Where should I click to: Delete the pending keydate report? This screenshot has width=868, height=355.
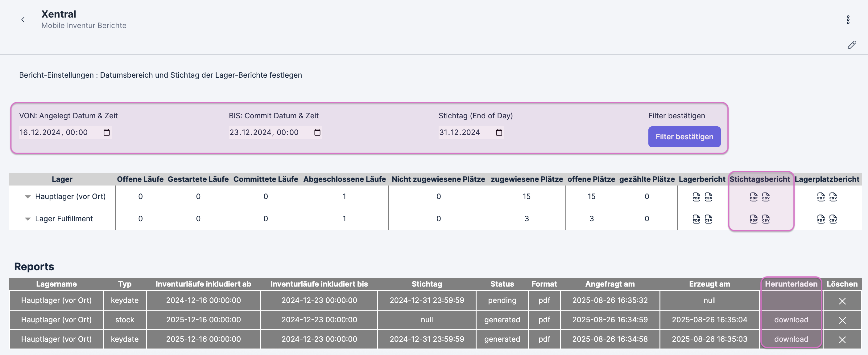(842, 301)
